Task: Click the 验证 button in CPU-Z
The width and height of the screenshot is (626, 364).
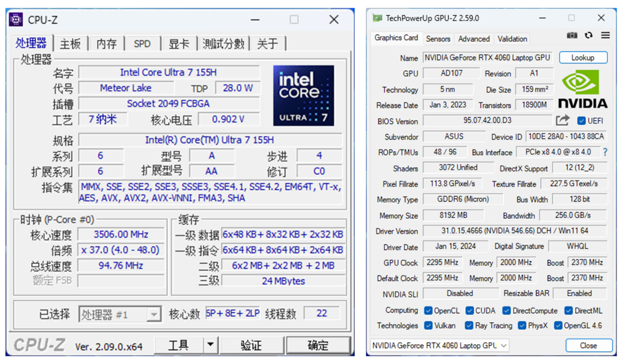Action: [x=251, y=345]
